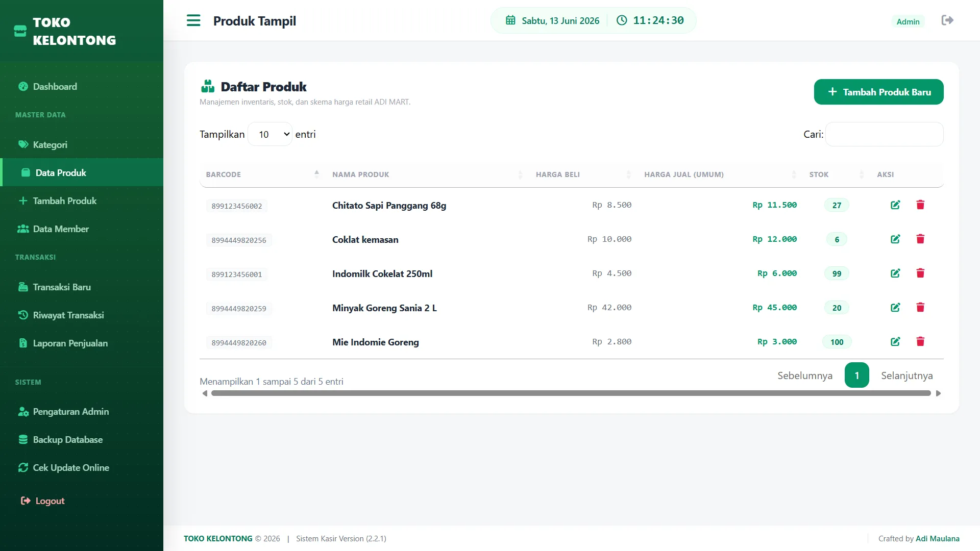The image size is (980, 551).
Task: Click the store logo icon beside TOKO KELONTONG
Action: pos(20,31)
